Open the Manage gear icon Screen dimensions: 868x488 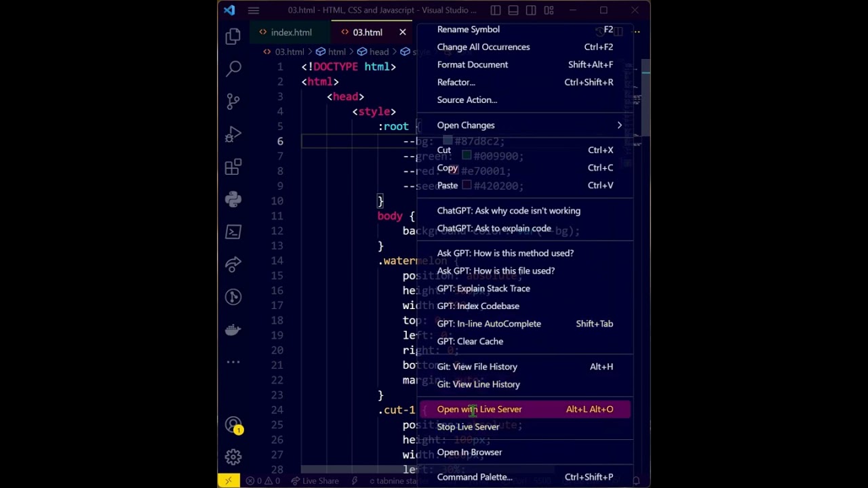pyautogui.click(x=233, y=457)
